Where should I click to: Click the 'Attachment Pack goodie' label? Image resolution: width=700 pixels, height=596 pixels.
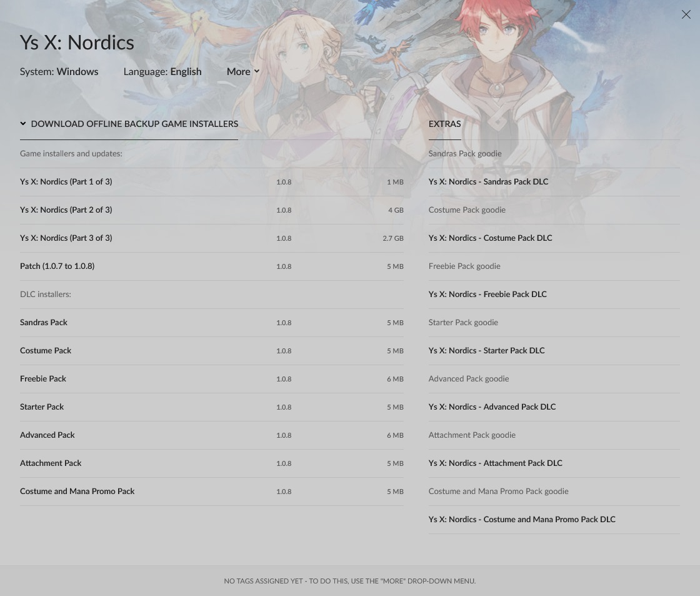pyautogui.click(x=472, y=435)
